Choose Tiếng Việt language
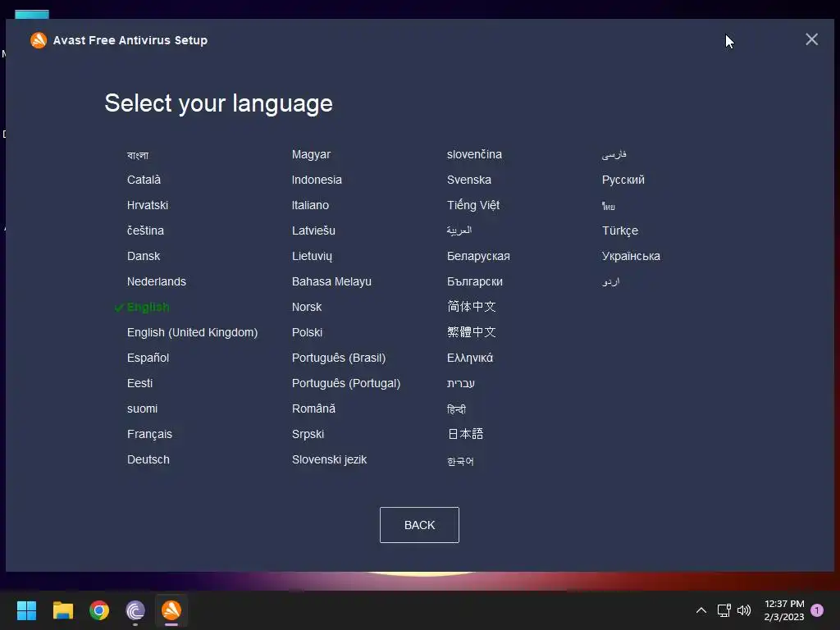Viewport: 840px width, 630px height. tap(473, 205)
